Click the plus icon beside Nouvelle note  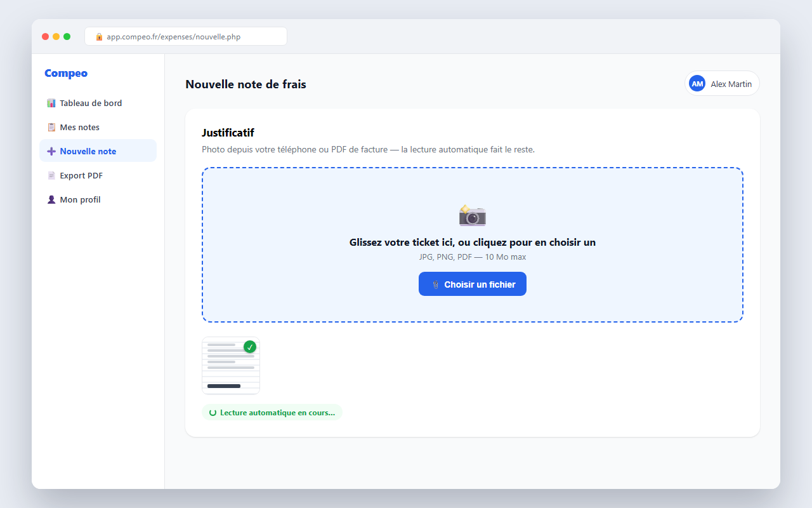[51, 151]
